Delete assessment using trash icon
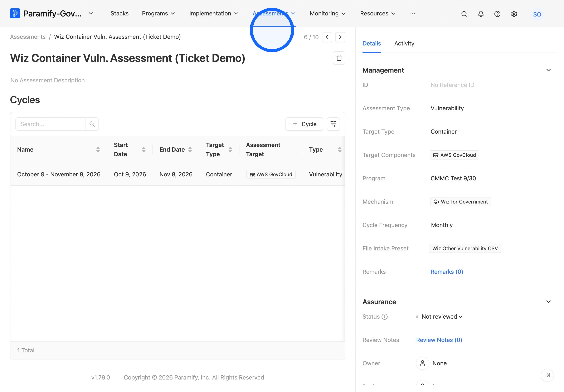The width and height of the screenshot is (564, 392). tap(339, 58)
